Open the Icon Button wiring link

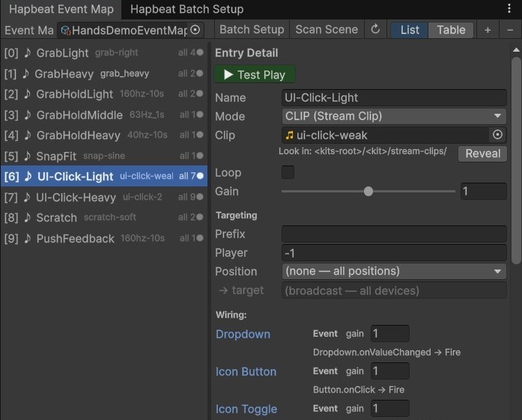[x=246, y=371]
